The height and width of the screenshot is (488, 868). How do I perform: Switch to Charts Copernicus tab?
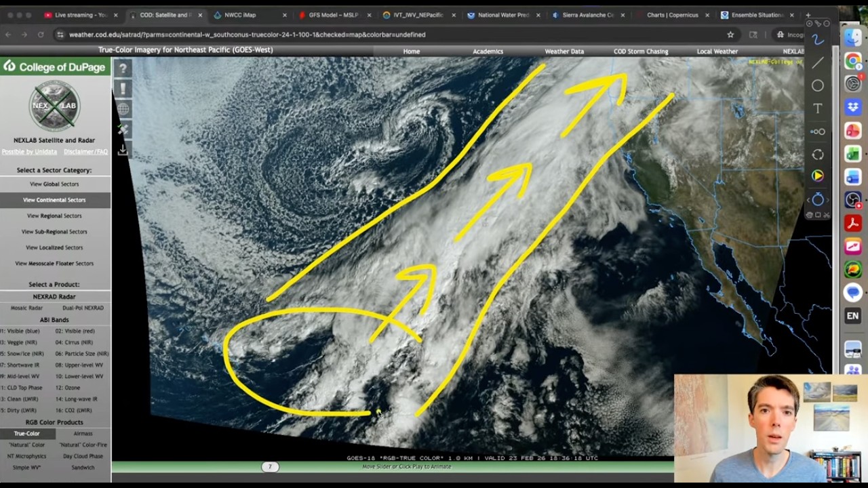coord(673,15)
